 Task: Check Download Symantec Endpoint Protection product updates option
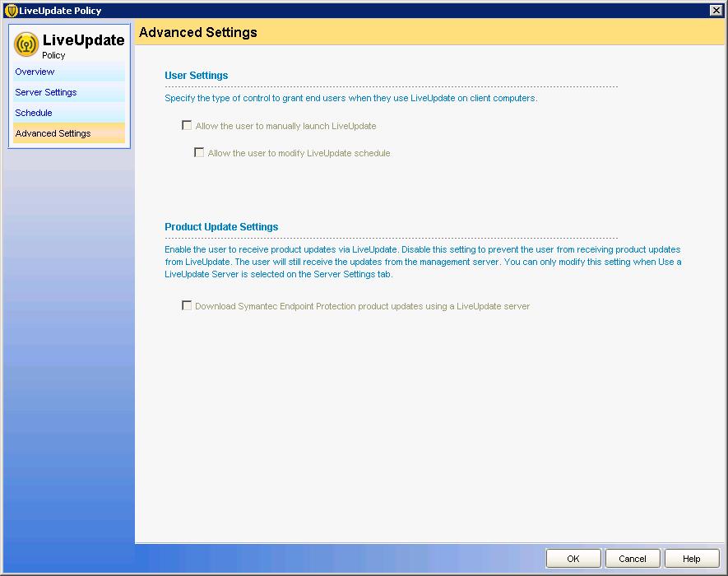pos(187,305)
